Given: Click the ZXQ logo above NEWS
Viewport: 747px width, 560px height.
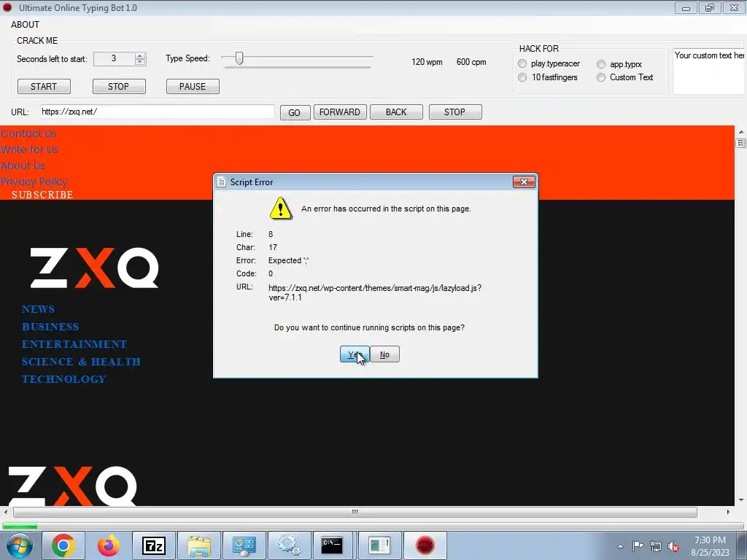Looking at the screenshot, I should (x=94, y=268).
